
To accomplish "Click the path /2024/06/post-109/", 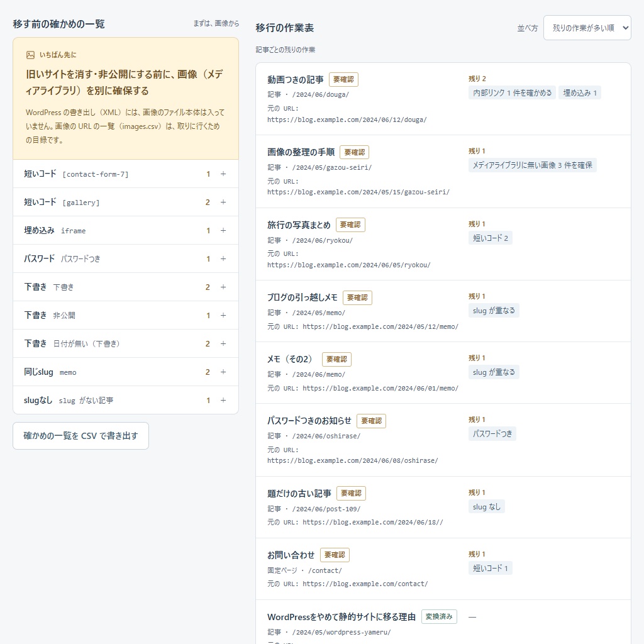I will click(326, 509).
